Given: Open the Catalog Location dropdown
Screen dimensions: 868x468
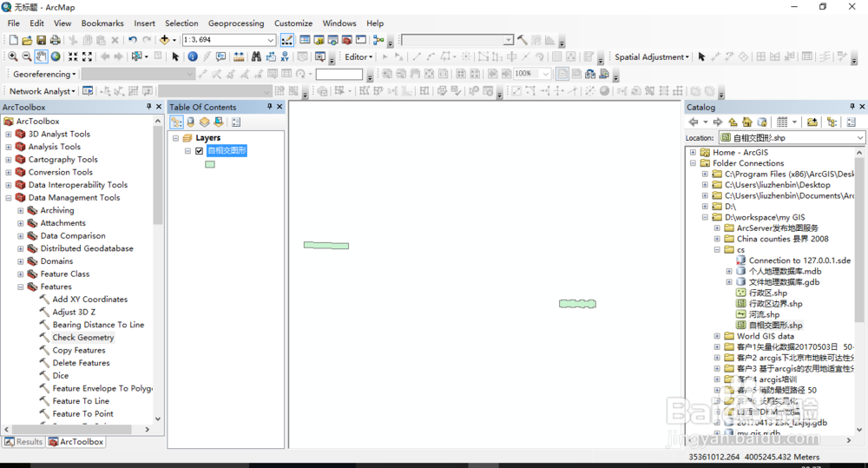Looking at the screenshot, I should [859, 138].
